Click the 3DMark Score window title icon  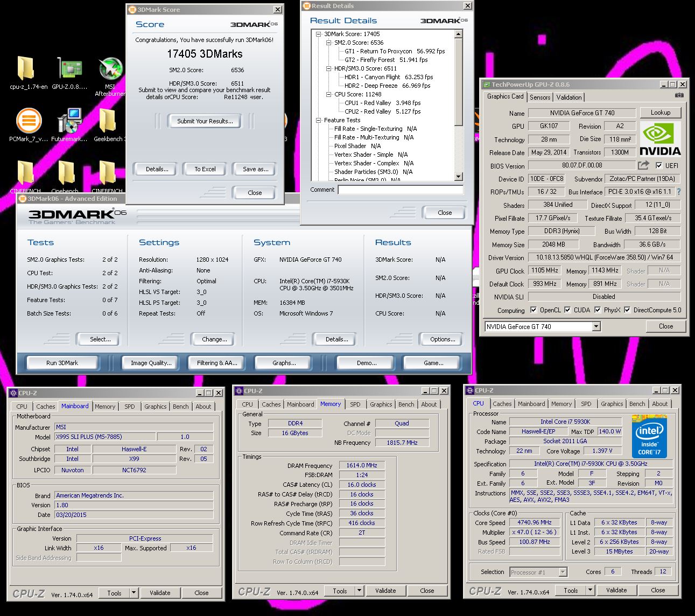click(x=132, y=10)
